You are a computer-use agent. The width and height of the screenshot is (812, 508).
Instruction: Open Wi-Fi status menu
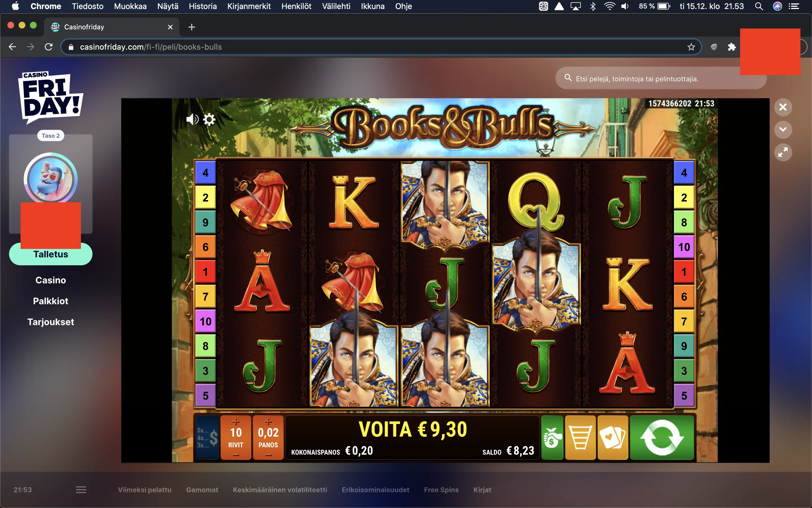point(609,6)
